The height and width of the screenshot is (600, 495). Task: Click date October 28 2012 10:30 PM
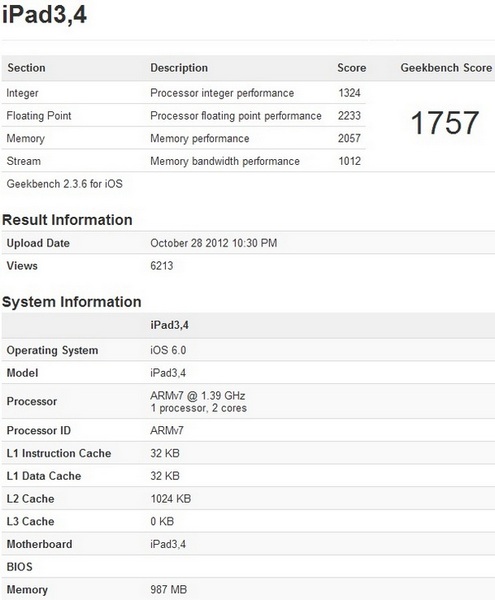(x=214, y=243)
